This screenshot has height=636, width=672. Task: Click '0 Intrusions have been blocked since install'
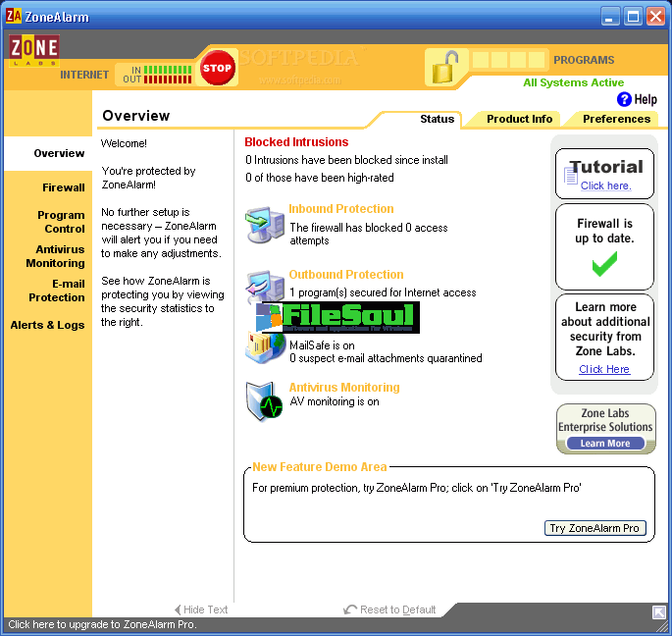click(x=346, y=160)
